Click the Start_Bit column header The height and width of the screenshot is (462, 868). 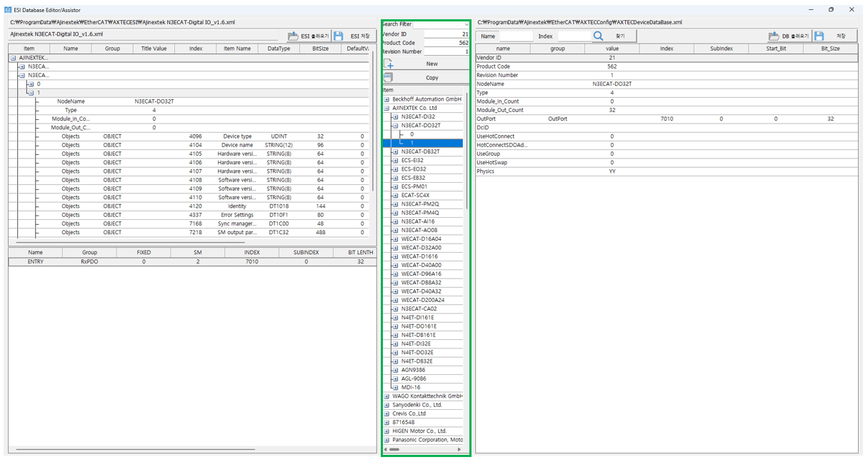(776, 49)
